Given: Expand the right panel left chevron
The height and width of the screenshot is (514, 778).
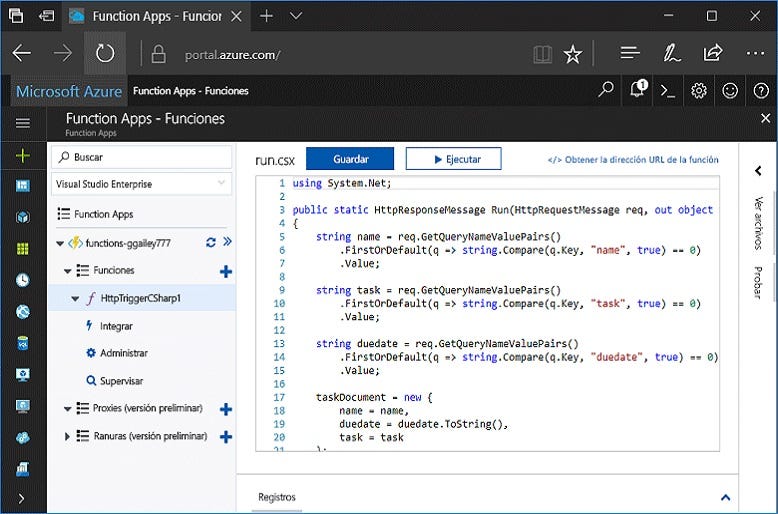Looking at the screenshot, I should pyautogui.click(x=758, y=171).
